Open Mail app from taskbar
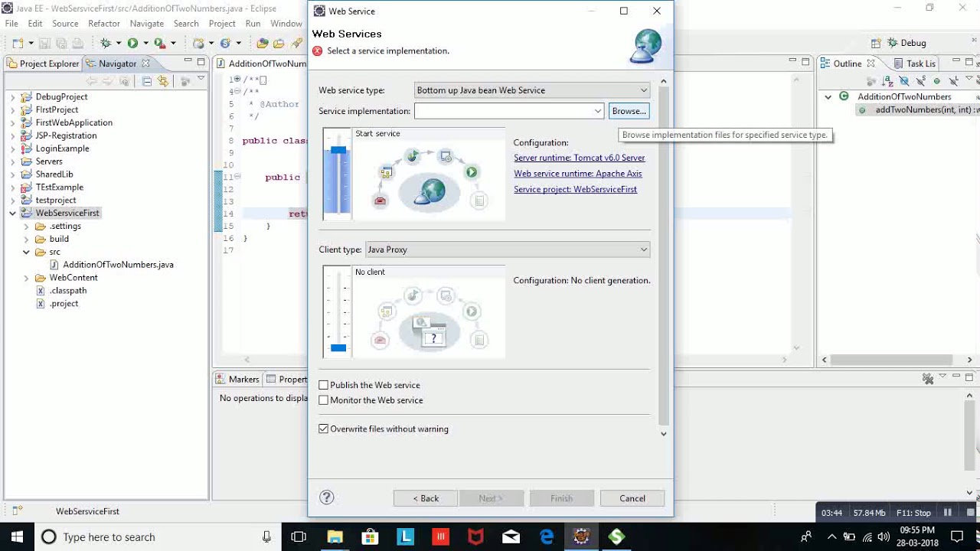The image size is (980, 551). pos(511,537)
